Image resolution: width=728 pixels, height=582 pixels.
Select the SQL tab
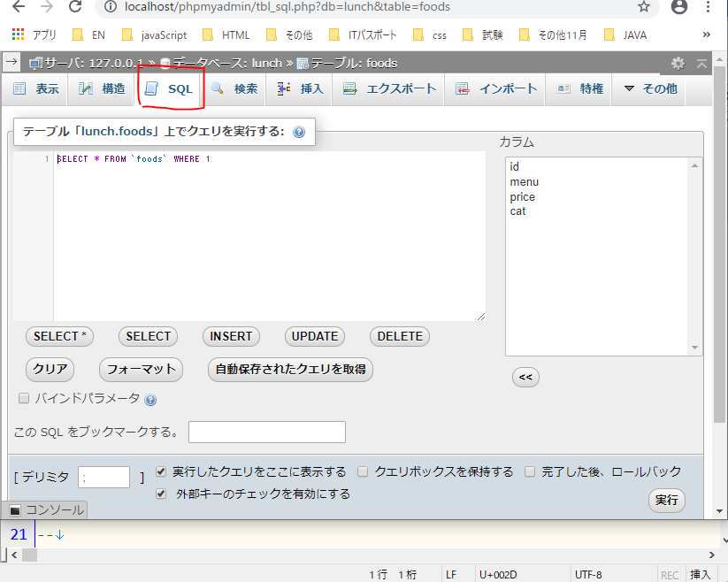169,88
